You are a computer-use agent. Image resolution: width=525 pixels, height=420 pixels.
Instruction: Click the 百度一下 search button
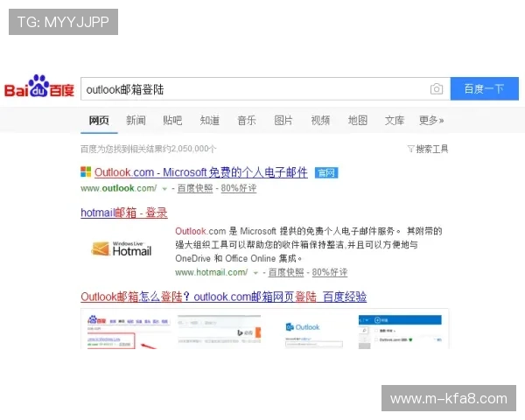[x=485, y=88]
